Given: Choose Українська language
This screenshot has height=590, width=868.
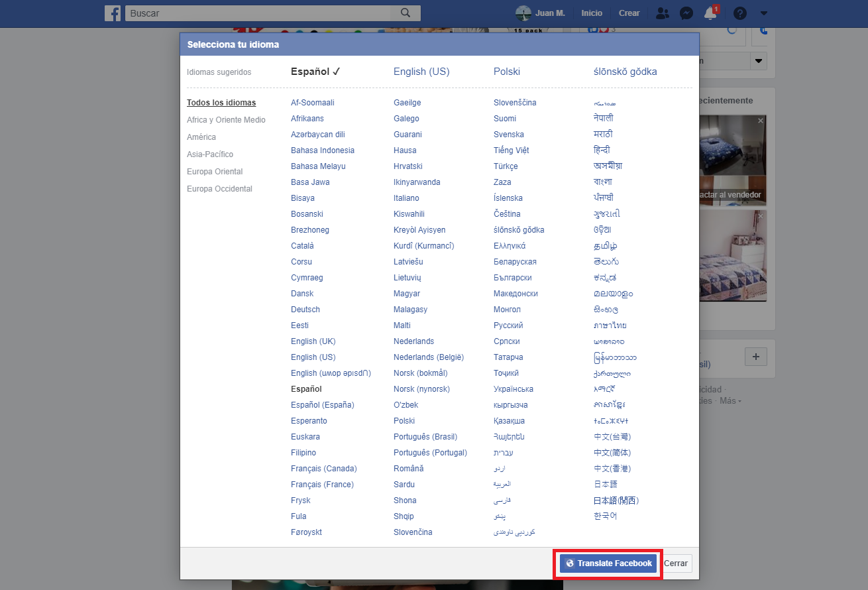Looking at the screenshot, I should (x=514, y=389).
